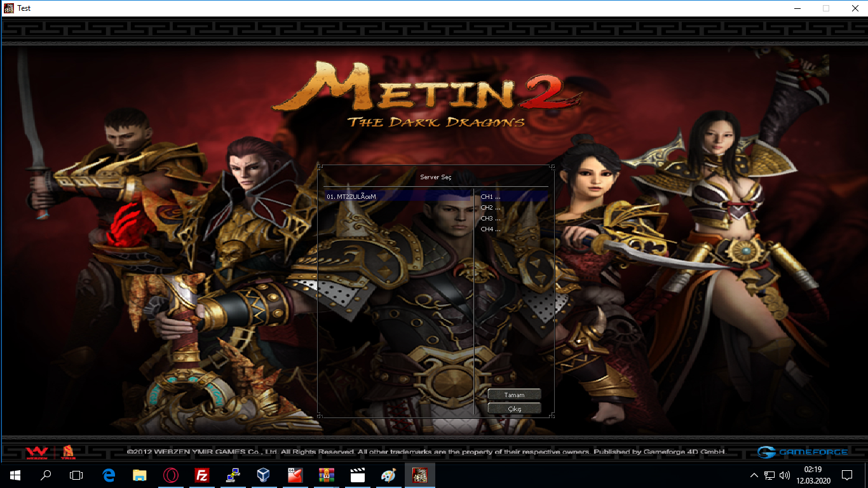Open WinRAR from the taskbar

coord(327,475)
